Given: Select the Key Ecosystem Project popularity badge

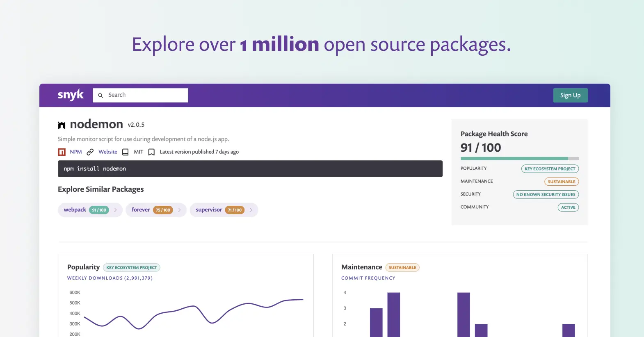Looking at the screenshot, I should coord(550,169).
